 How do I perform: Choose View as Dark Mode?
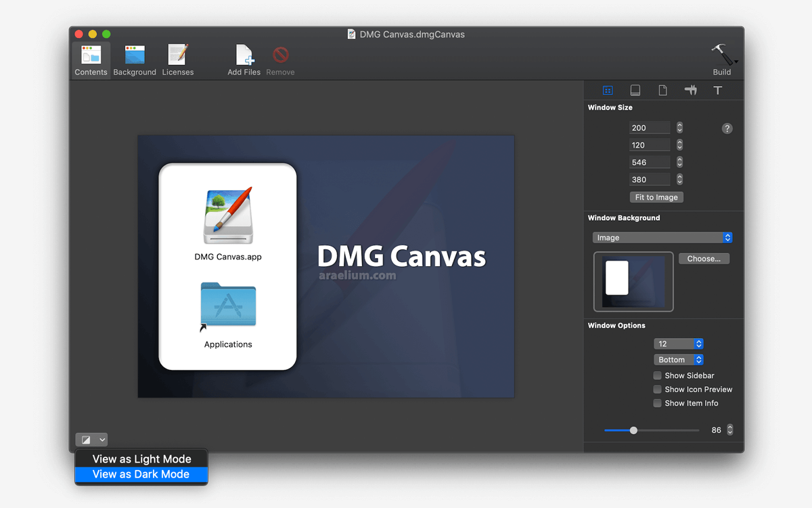[141, 474]
